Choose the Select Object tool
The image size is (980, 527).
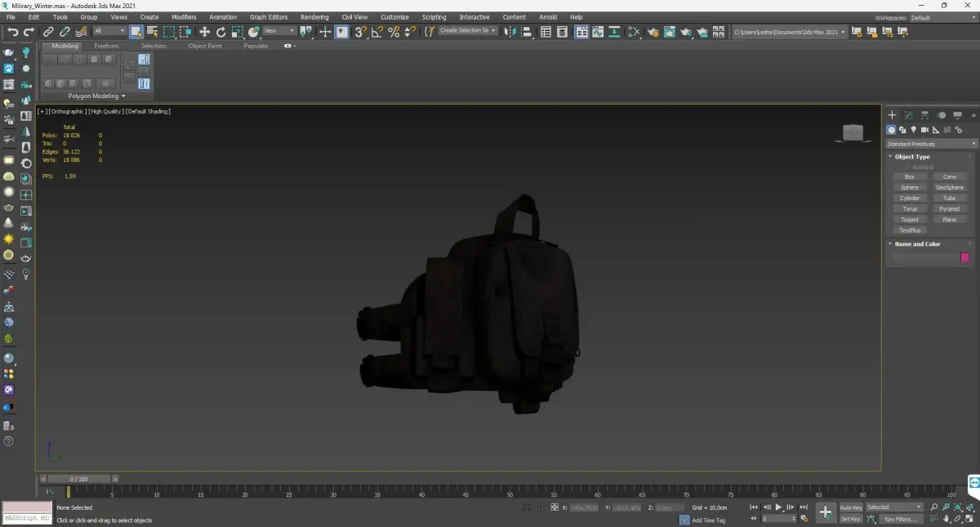136,32
